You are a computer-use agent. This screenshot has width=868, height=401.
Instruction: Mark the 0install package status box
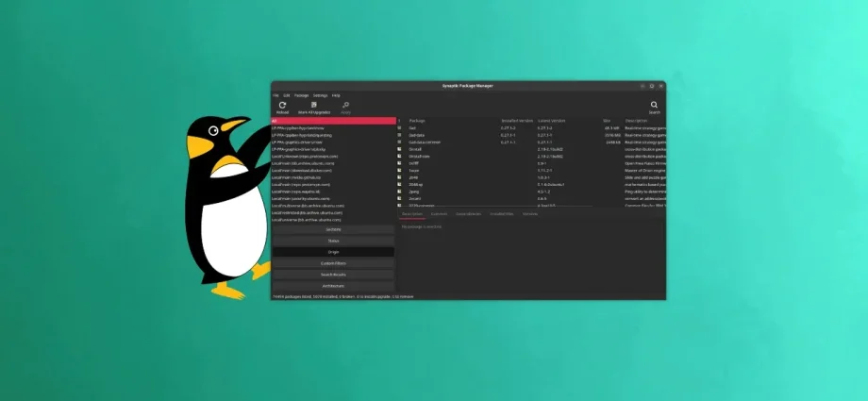[400, 149]
